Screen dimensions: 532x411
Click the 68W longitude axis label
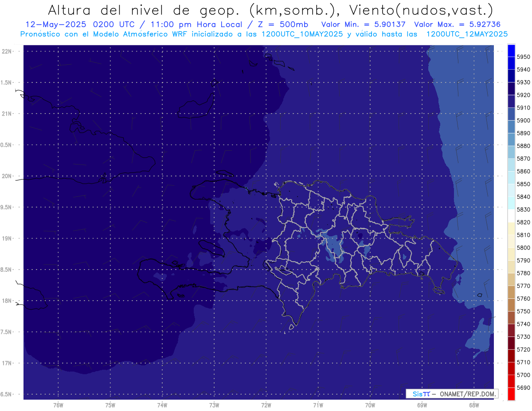pyautogui.click(x=474, y=406)
